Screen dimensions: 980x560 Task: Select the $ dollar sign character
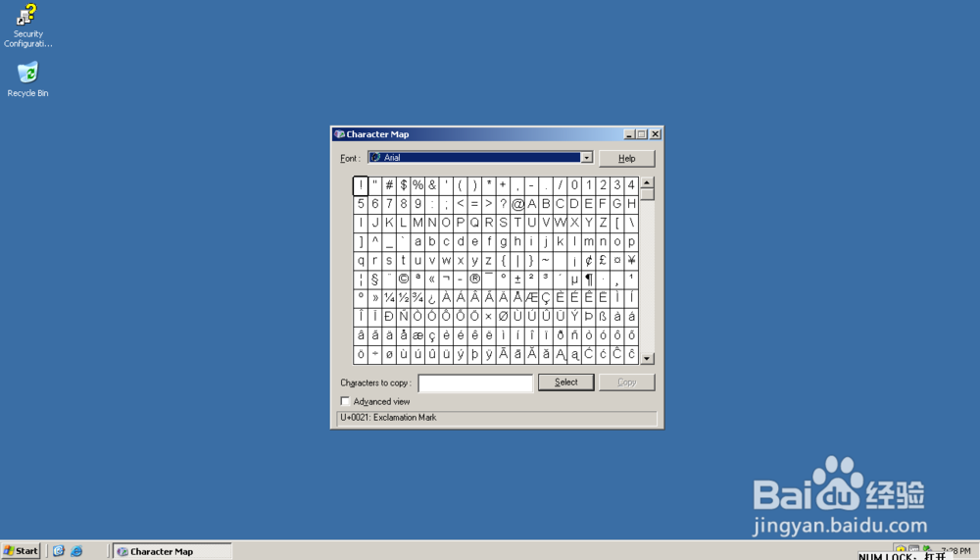click(x=403, y=185)
